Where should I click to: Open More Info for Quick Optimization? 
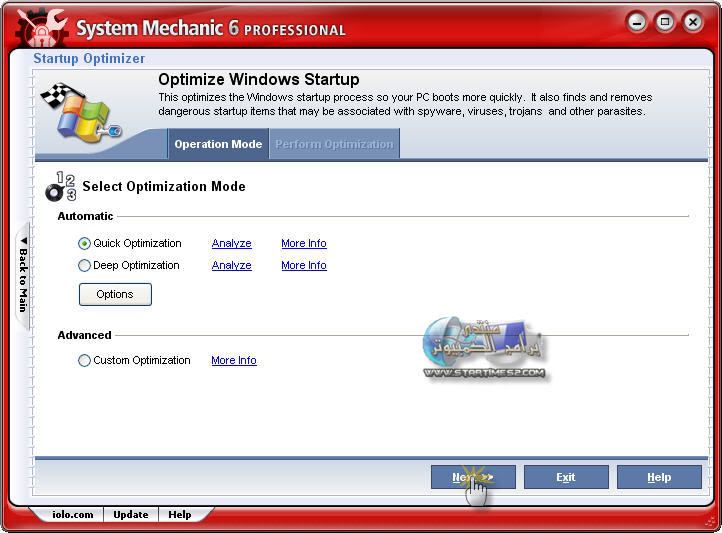304,243
